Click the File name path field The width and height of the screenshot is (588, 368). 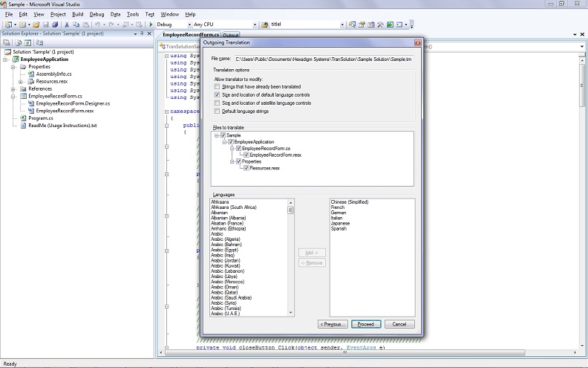(324, 59)
